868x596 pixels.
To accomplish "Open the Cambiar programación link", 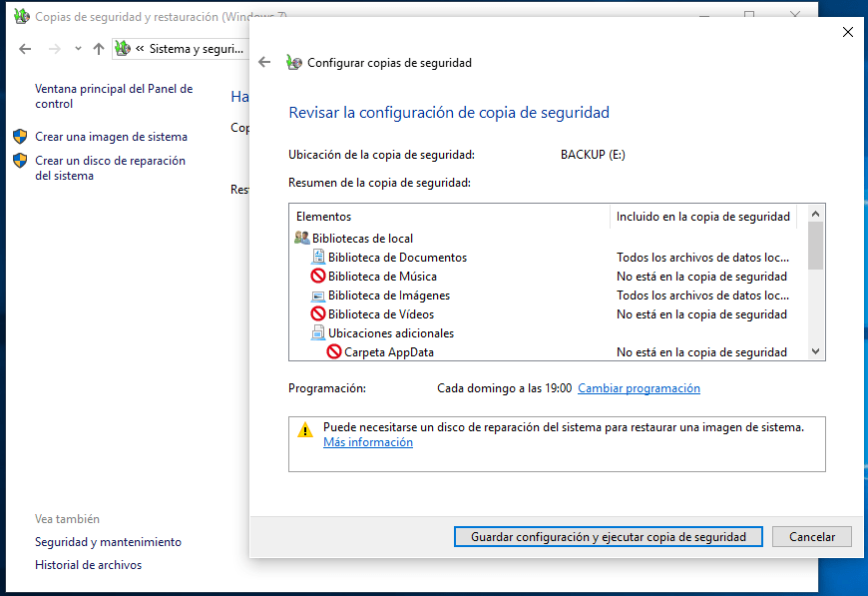I will click(639, 388).
